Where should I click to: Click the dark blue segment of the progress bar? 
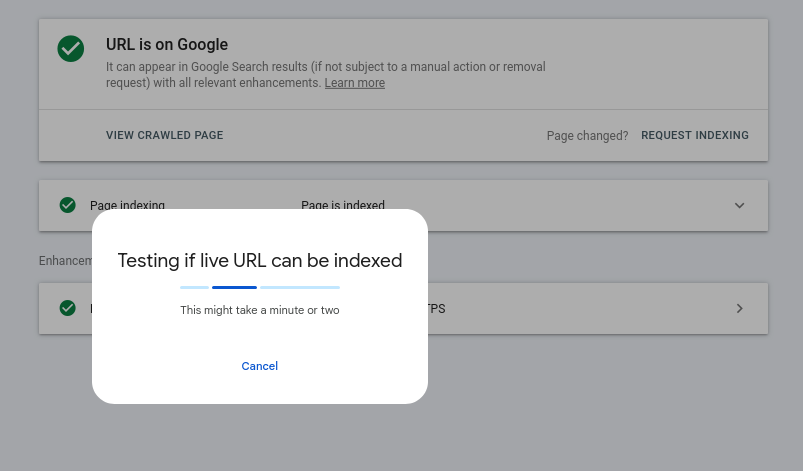click(x=235, y=288)
